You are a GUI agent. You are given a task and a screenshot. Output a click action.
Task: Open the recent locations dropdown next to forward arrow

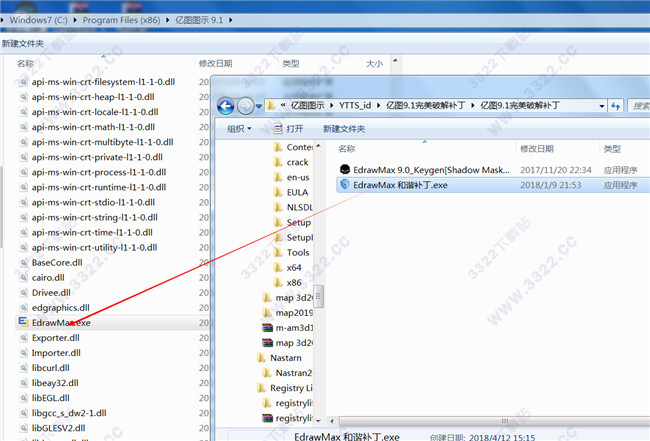point(259,107)
